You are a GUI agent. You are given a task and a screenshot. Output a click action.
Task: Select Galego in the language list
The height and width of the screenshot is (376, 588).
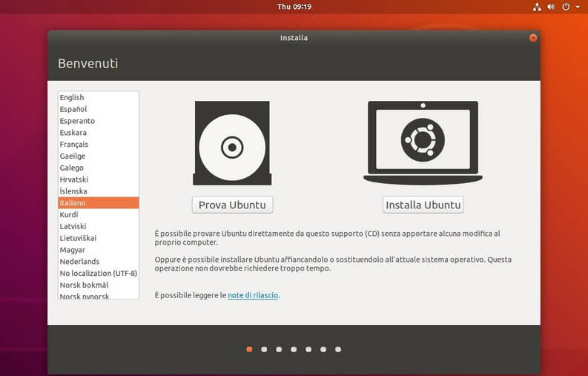coord(99,168)
